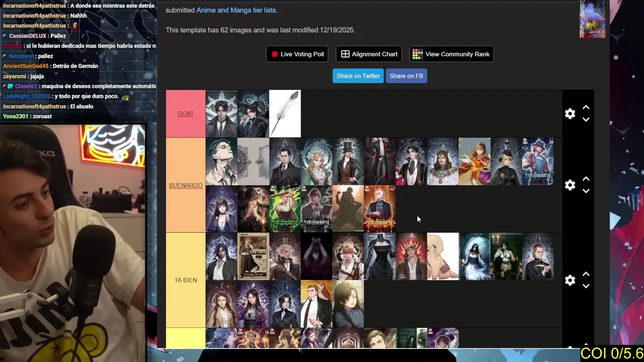Viewport: 644px width, 362px height.
Task: Share tier list on Twitter
Action: pyautogui.click(x=358, y=76)
